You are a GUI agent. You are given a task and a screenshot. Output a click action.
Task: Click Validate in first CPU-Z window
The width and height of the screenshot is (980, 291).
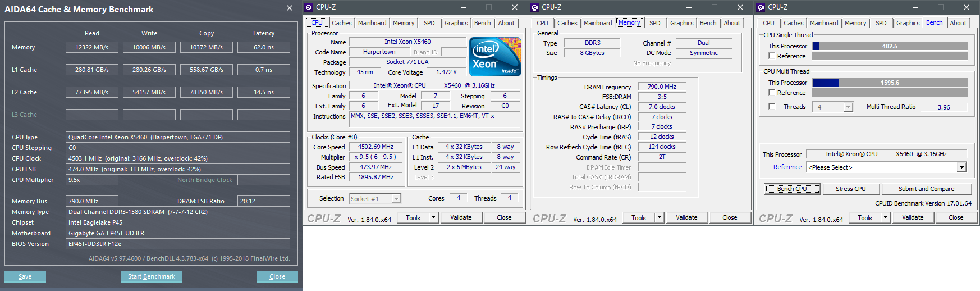click(461, 217)
